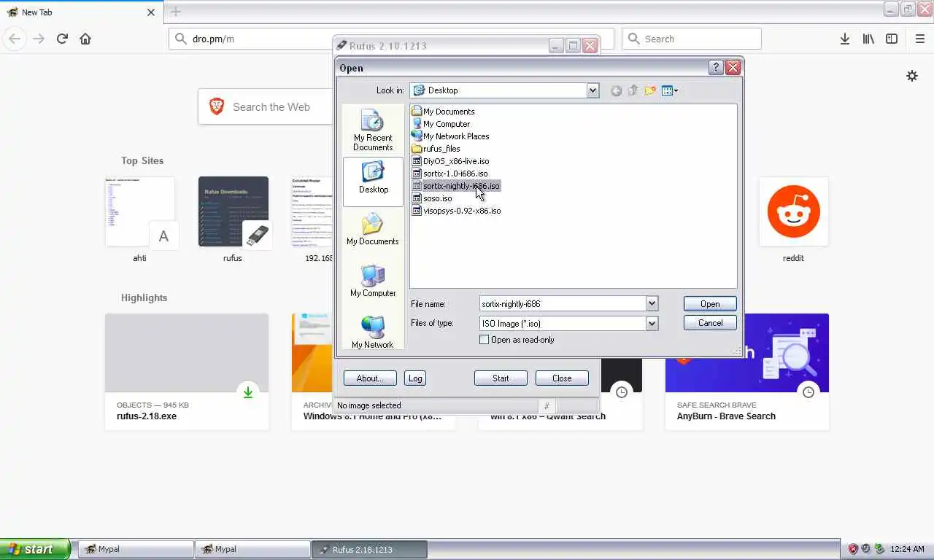The width and height of the screenshot is (934, 560).
Task: Expand the File name dropdown
Action: click(652, 303)
